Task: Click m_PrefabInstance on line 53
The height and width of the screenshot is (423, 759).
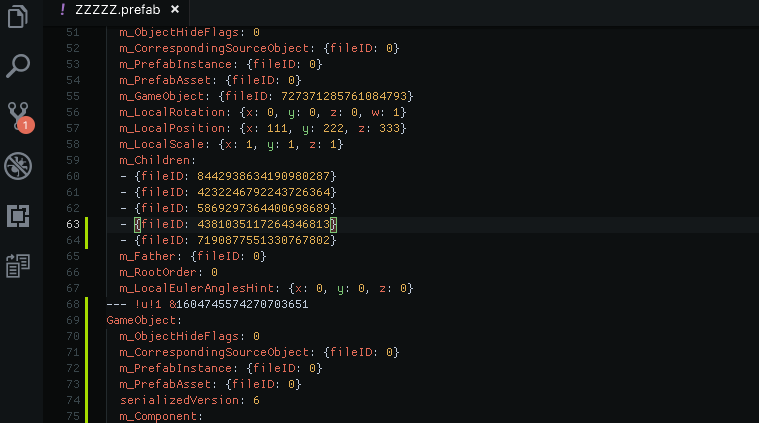Action: pos(175,64)
